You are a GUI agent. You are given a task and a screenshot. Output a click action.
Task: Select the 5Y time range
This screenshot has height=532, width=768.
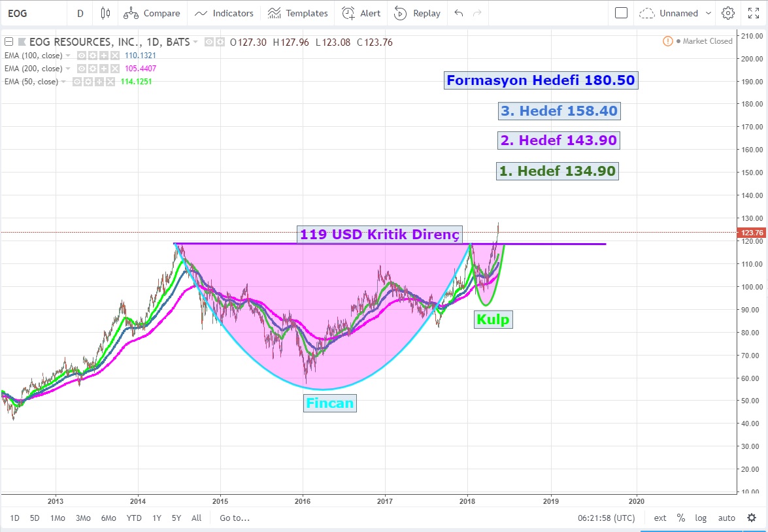pos(176,518)
